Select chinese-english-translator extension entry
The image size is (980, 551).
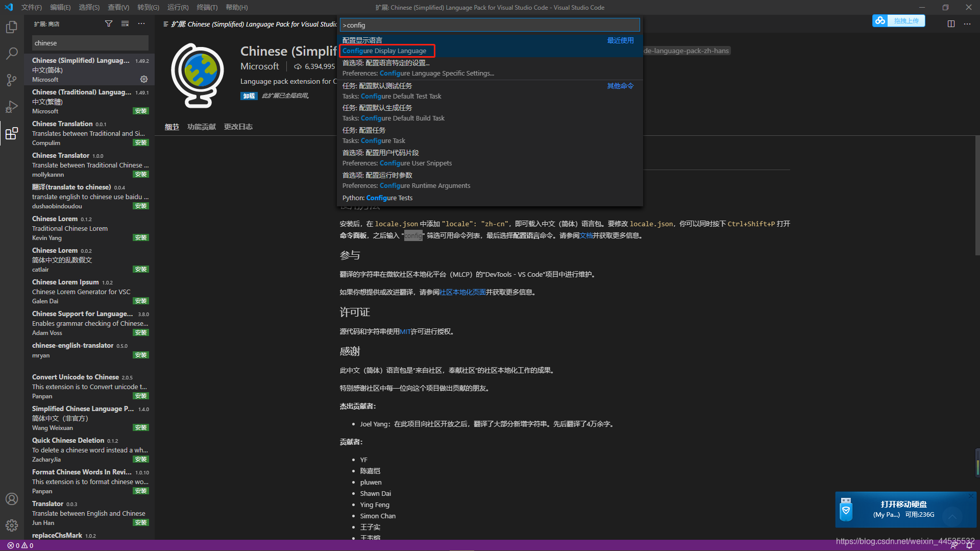tap(90, 350)
